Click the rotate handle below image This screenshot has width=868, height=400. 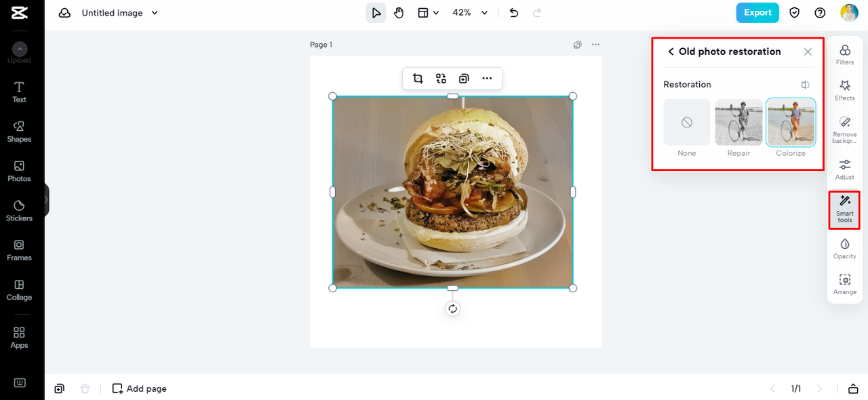point(452,309)
